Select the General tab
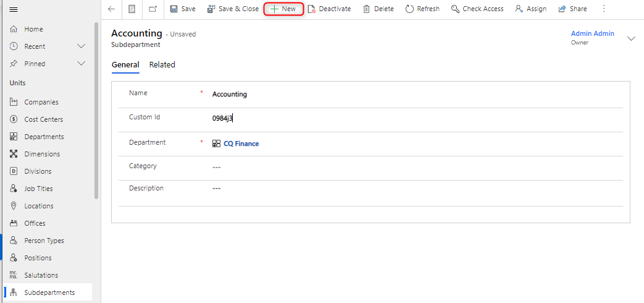The image size is (644, 303). point(125,65)
